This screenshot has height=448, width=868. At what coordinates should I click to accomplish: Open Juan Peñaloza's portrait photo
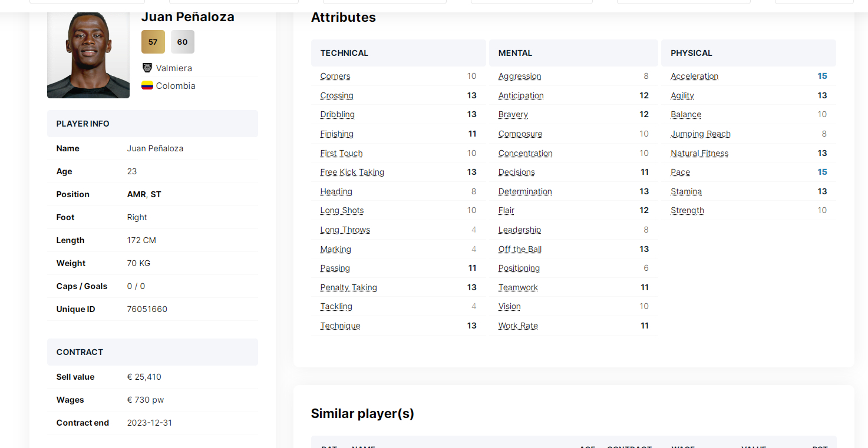pyautogui.click(x=88, y=55)
